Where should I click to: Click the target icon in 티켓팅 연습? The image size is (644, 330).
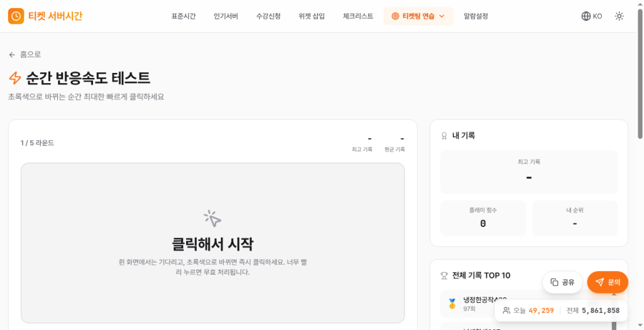tap(395, 16)
